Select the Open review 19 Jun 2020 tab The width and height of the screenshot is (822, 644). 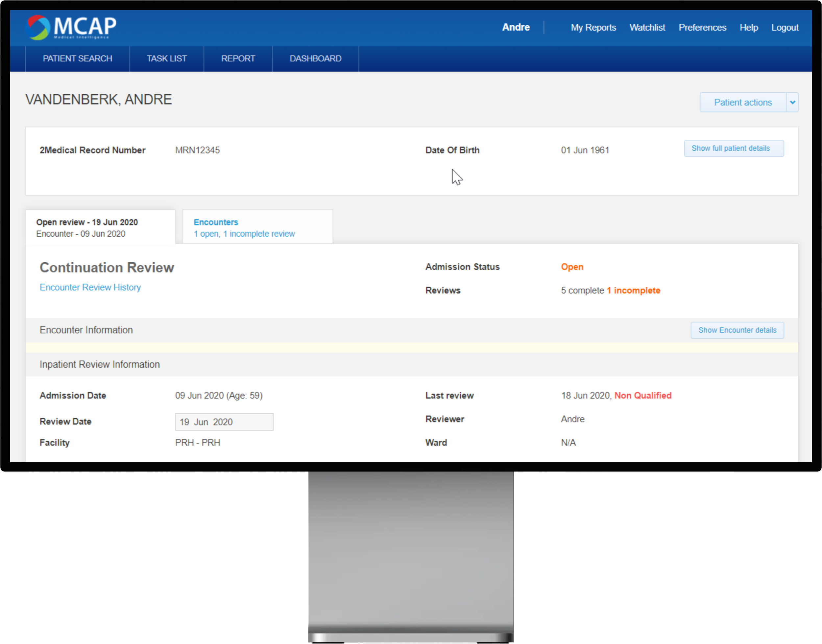click(100, 227)
